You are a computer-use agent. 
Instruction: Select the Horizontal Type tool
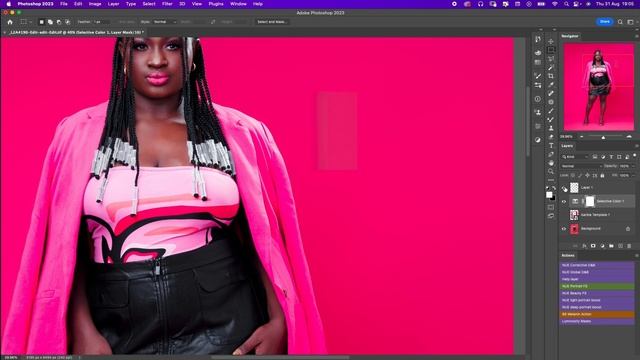(551, 145)
